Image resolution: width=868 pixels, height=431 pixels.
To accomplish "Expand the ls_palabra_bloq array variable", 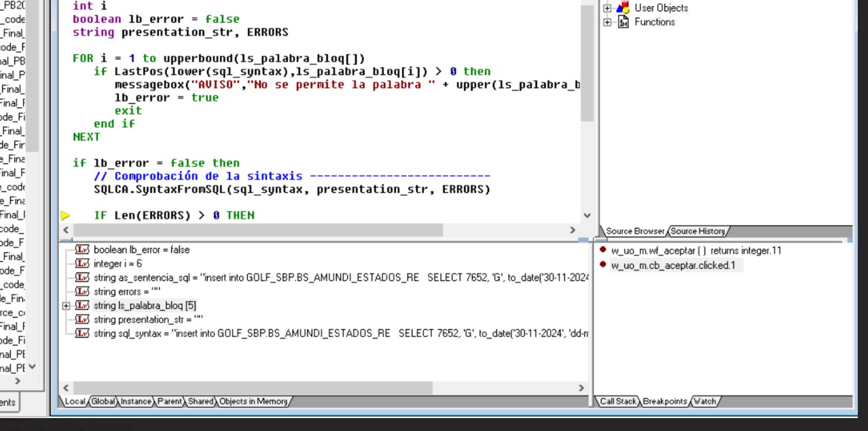I will [x=66, y=306].
